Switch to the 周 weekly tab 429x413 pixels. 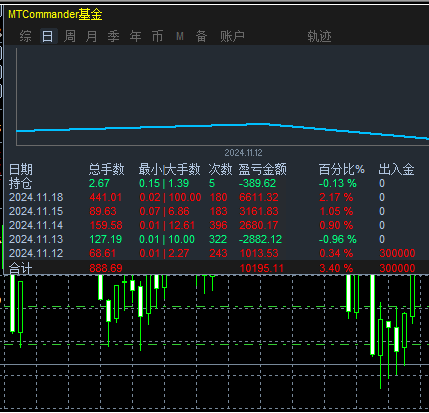(70, 36)
